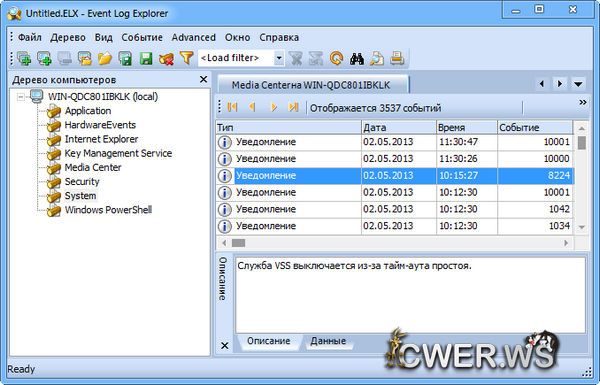
Task: Go to previous event arrow
Action: point(252,107)
